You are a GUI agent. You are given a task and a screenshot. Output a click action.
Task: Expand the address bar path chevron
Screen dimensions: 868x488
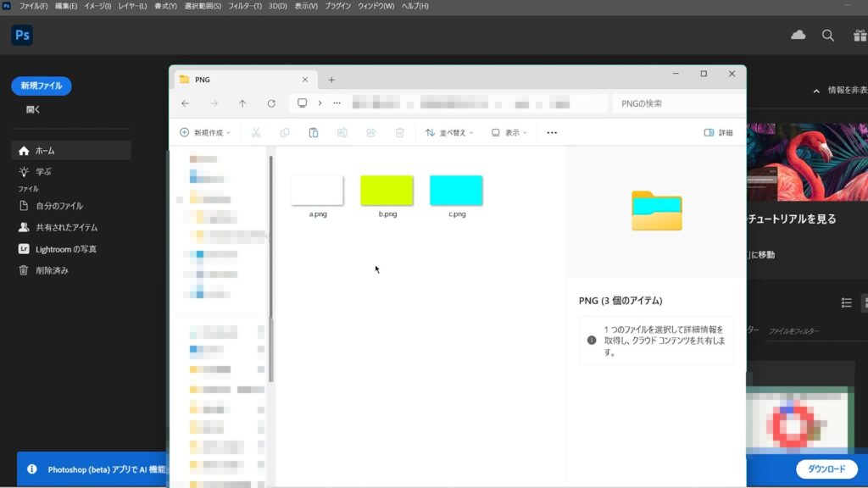click(320, 103)
